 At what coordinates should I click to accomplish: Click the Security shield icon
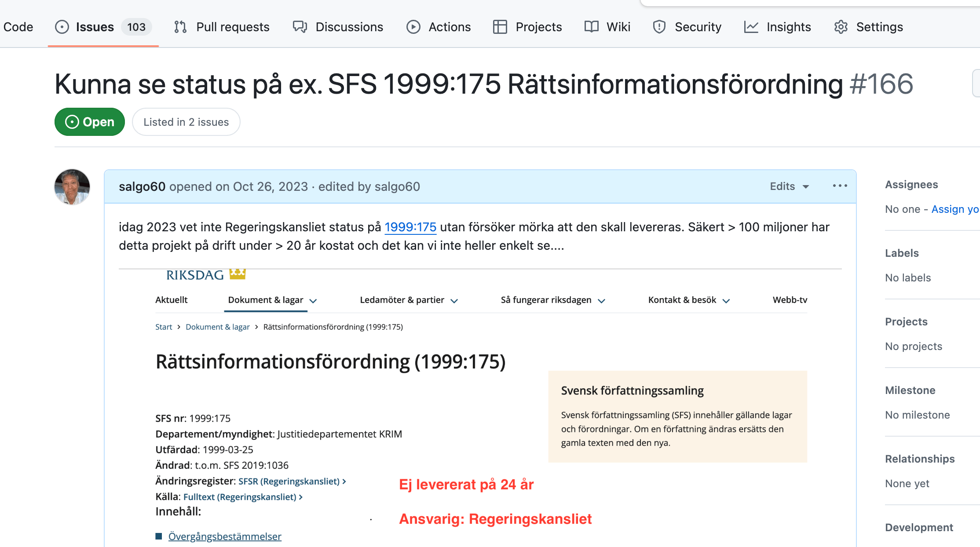[659, 27]
